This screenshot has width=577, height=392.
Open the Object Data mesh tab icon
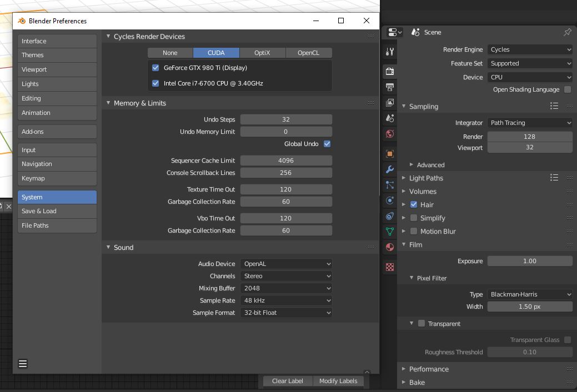pos(390,232)
